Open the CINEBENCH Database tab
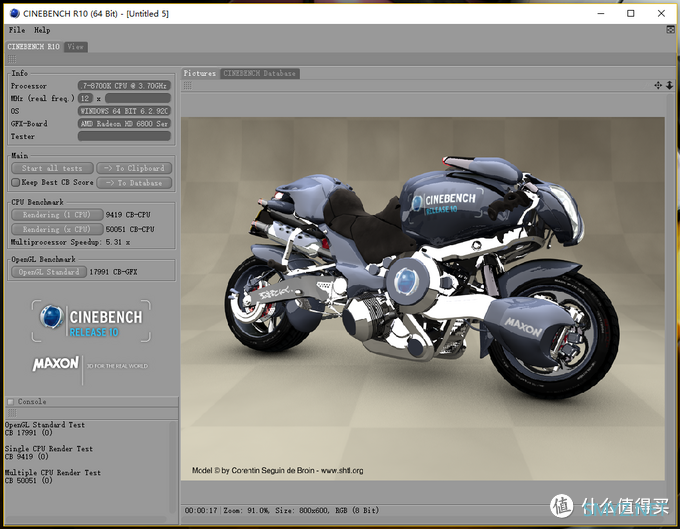The width and height of the screenshot is (680, 529). [x=259, y=73]
